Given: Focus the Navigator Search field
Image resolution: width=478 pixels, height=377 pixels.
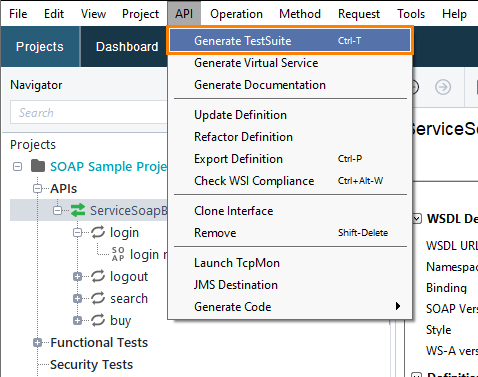Looking at the screenshot, I should click(89, 112).
